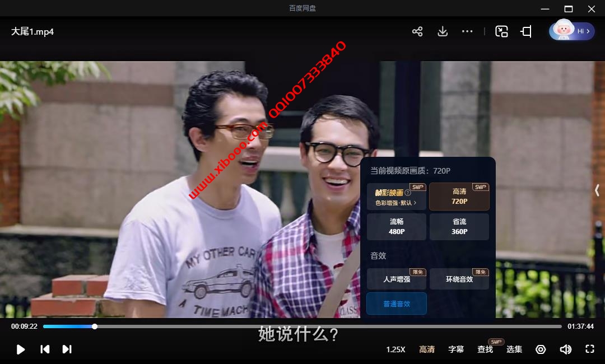Click the share icon in top toolbar
Viewport: 605px width, 364px height.
pos(417,31)
